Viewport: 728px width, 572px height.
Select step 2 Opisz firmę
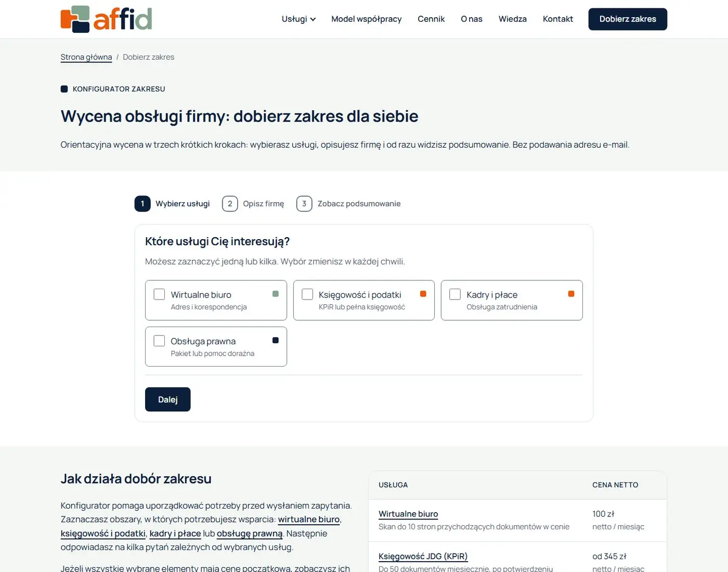tap(253, 204)
